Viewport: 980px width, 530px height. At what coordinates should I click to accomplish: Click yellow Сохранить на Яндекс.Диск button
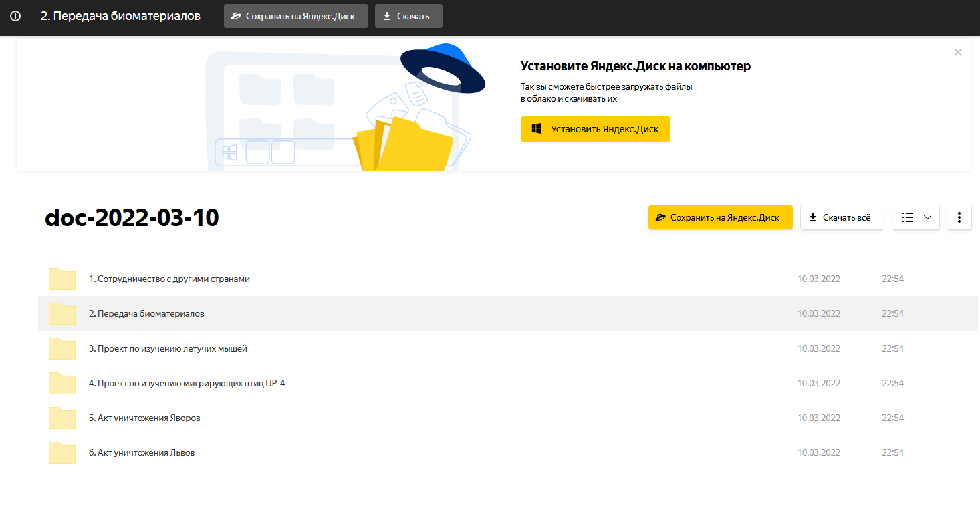coord(721,217)
